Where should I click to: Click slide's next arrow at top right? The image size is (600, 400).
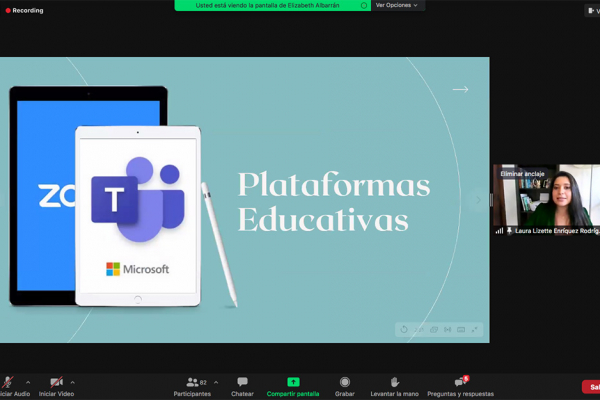pyautogui.click(x=460, y=89)
